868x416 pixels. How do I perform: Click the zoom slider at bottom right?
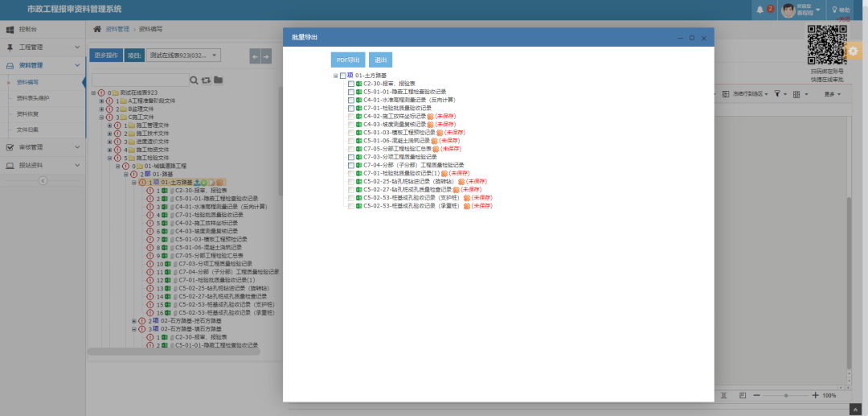[x=786, y=395]
